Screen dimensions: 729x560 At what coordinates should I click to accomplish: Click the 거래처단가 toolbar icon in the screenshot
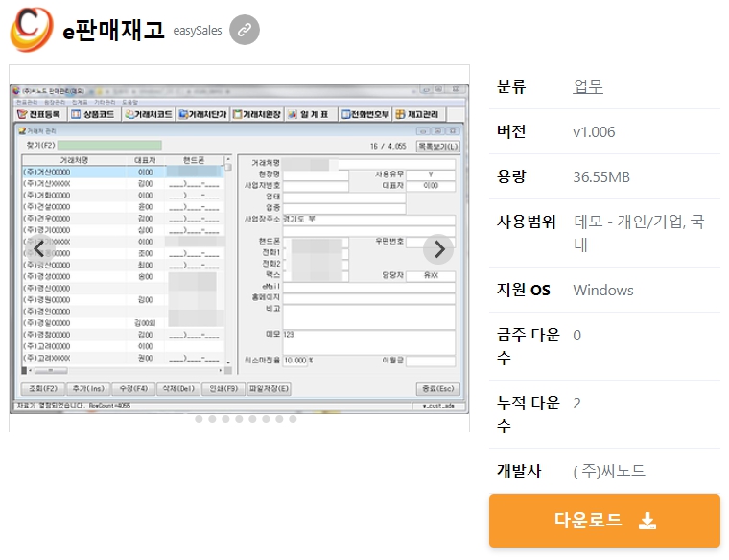tap(202, 114)
